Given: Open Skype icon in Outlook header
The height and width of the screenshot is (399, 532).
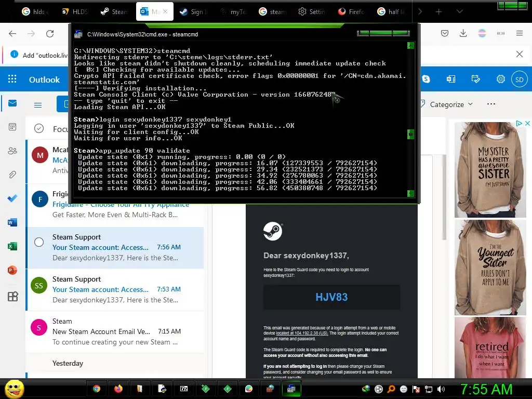Looking at the screenshot, I should 426,79.
